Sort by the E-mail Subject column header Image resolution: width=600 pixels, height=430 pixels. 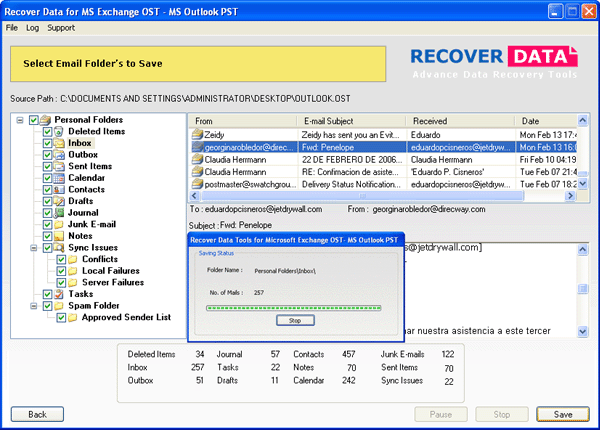coord(351,121)
